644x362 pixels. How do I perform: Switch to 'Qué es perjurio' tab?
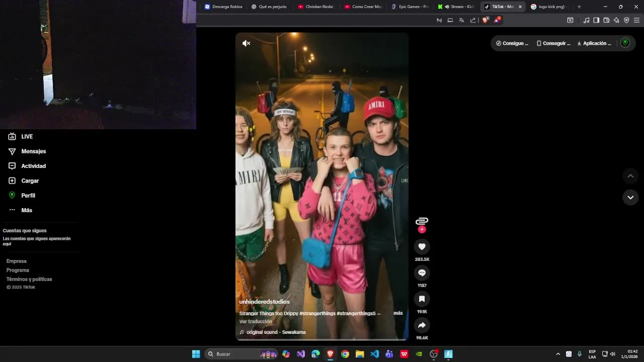point(269,7)
